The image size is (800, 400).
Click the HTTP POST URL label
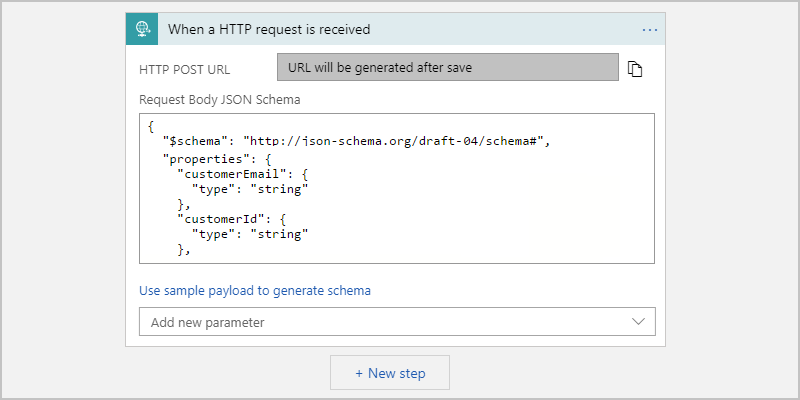pos(183,68)
